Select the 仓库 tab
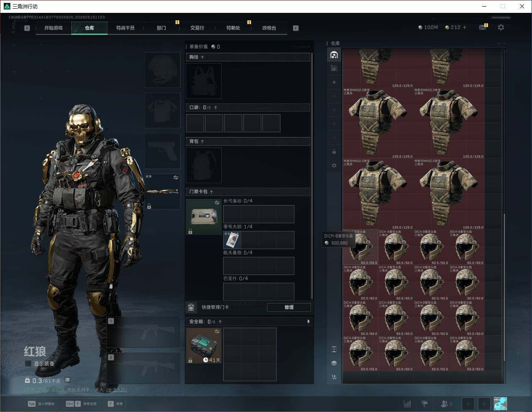Viewport: 532px width, 412px height. tap(89, 28)
